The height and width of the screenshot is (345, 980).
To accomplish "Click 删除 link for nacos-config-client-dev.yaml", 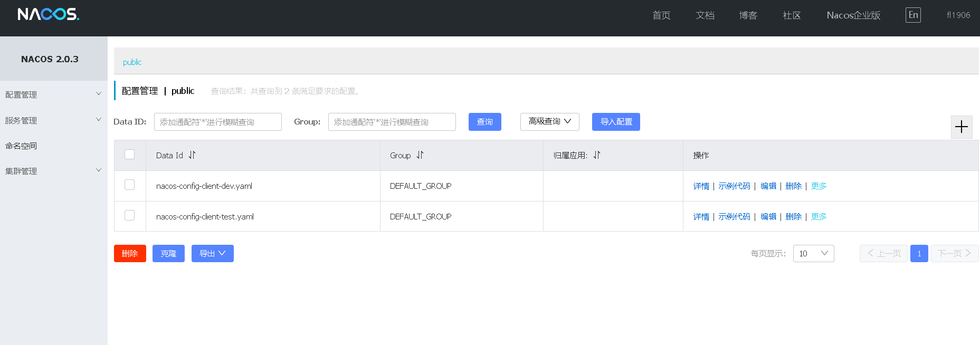I will pyautogui.click(x=794, y=186).
